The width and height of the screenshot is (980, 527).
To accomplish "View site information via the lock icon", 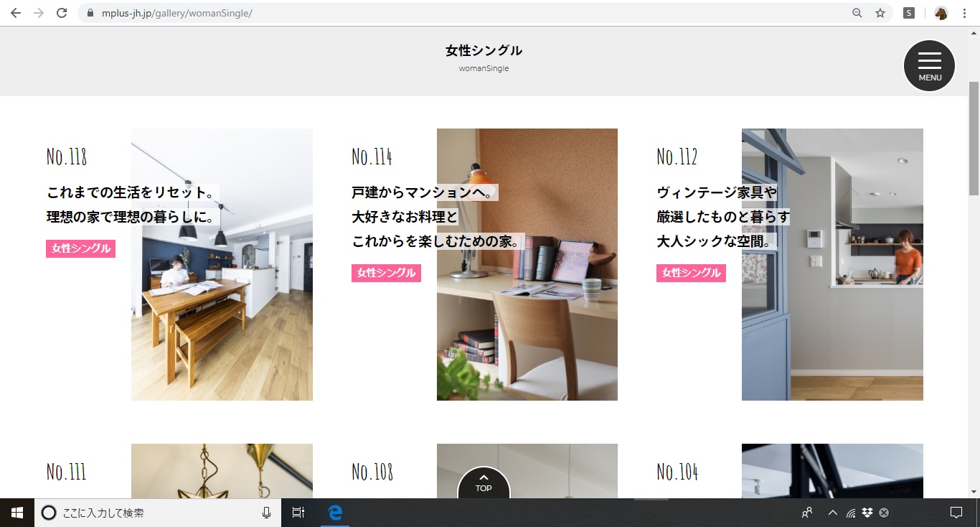I will [x=90, y=13].
